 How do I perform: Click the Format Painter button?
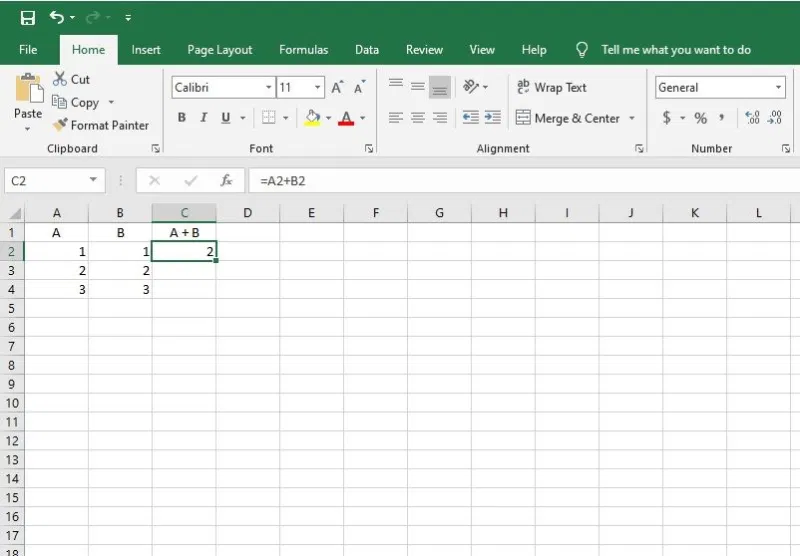[x=101, y=125]
